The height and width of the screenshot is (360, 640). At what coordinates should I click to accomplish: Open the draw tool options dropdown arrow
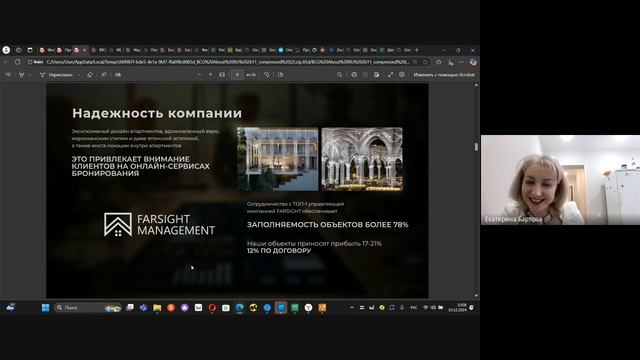pos(78,75)
